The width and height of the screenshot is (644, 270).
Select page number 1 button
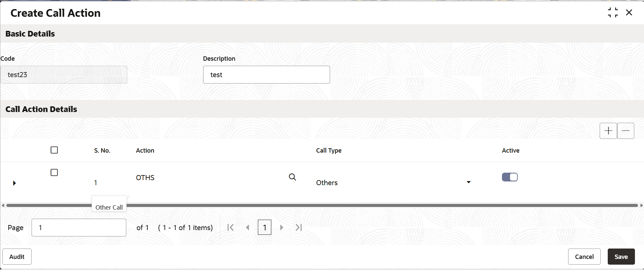(x=265, y=227)
